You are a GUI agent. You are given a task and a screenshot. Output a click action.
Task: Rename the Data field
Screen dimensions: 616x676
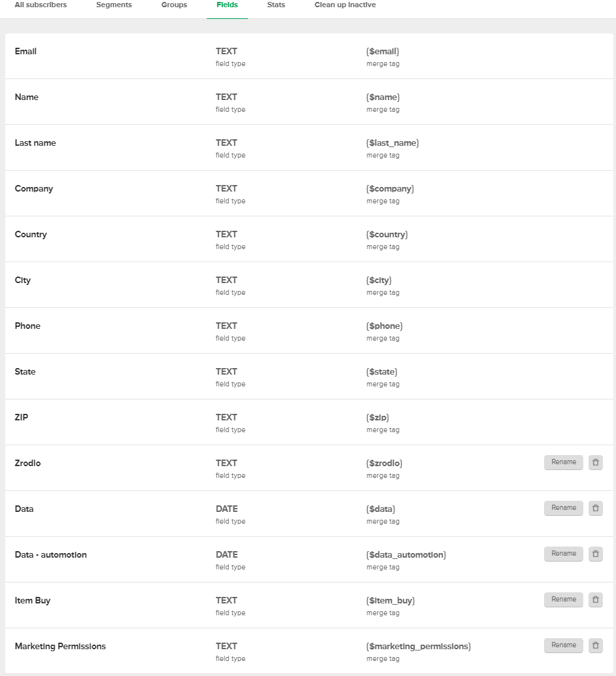(x=564, y=508)
